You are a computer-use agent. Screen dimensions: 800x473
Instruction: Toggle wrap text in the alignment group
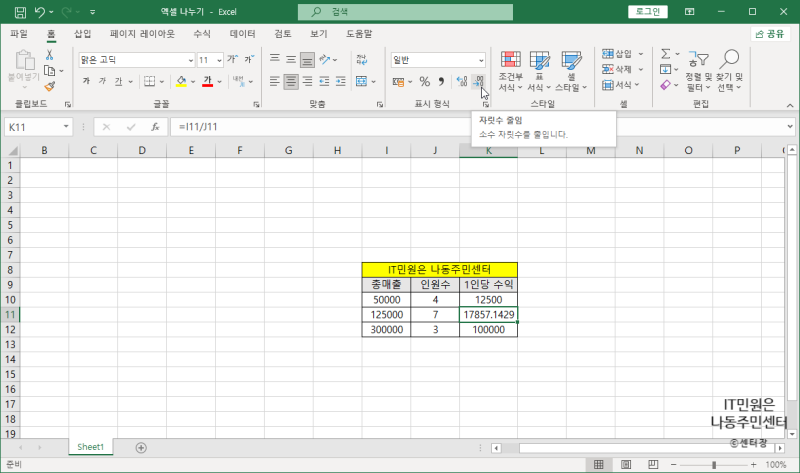point(362,60)
